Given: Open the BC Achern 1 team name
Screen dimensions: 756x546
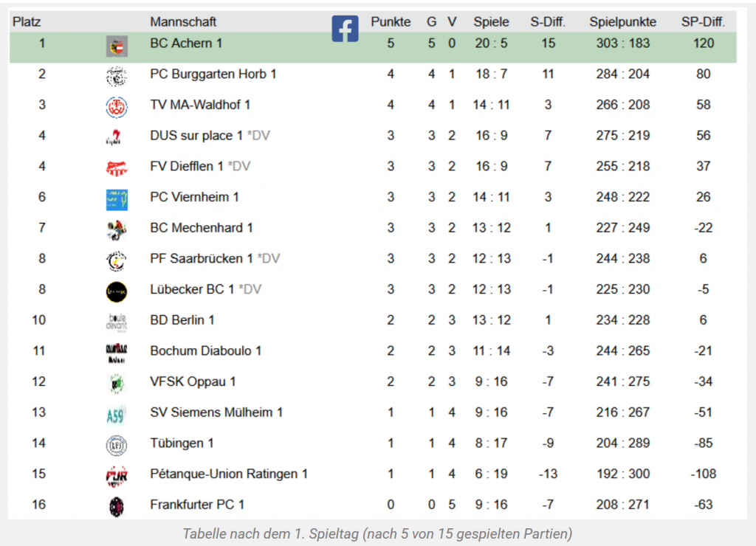Looking at the screenshot, I should pos(186,44).
